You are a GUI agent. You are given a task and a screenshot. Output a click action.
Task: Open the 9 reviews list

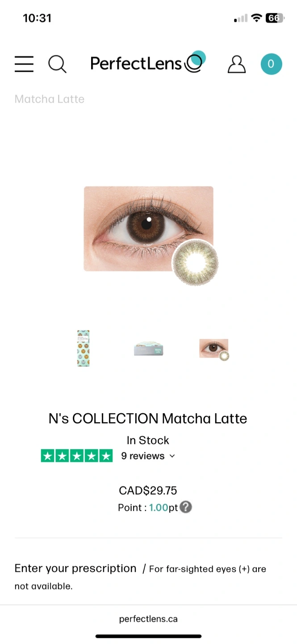[x=143, y=456]
